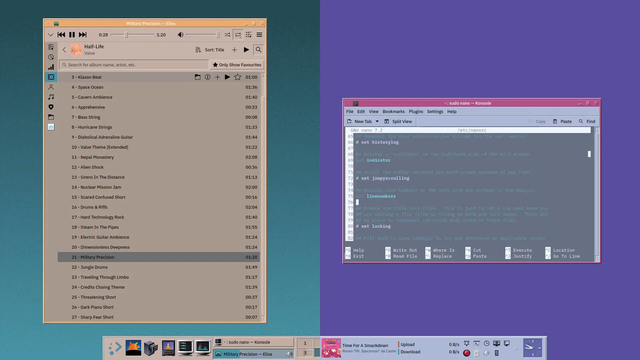Open the Sort: Title dropdown
This screenshot has width=640, height=360.
coord(215,50)
